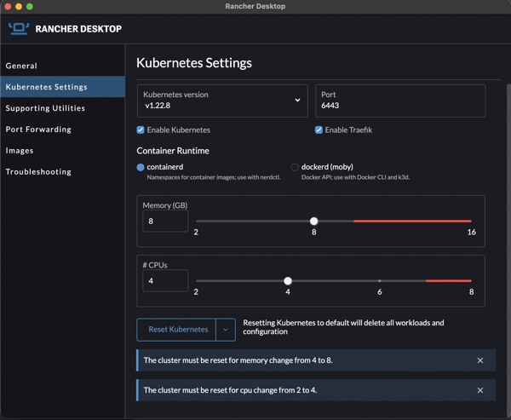Click the 8 label on CPUs slider
Viewport: 511px width, 420px height.
[472, 292]
